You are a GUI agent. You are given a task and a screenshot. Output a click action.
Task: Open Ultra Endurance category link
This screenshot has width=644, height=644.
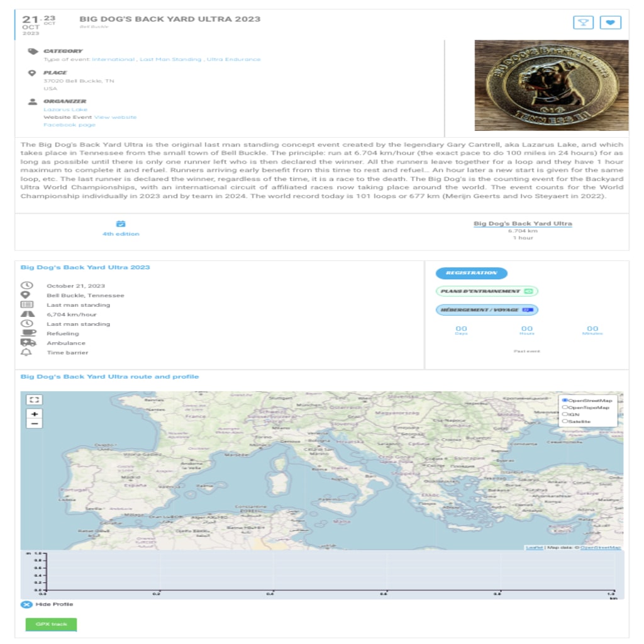pos(234,60)
